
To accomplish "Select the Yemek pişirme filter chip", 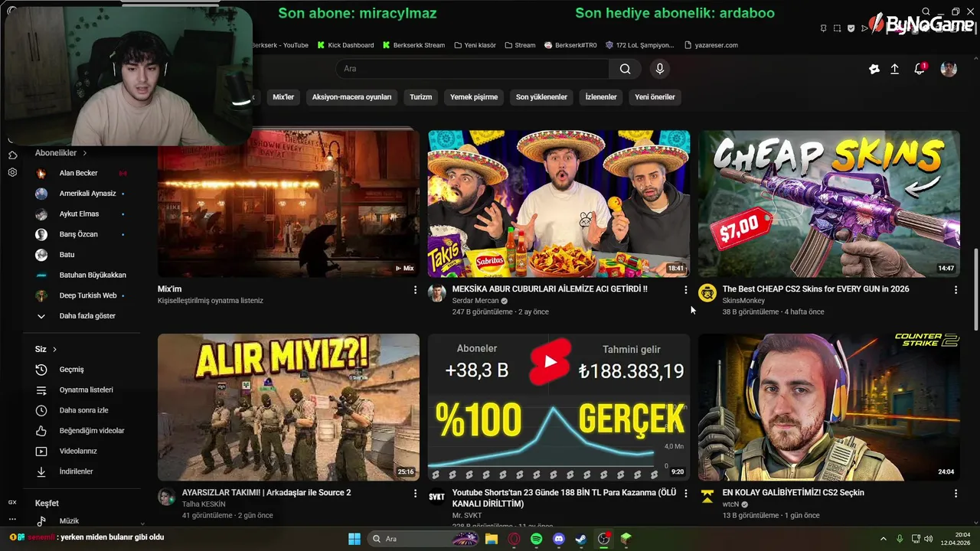I will point(474,97).
